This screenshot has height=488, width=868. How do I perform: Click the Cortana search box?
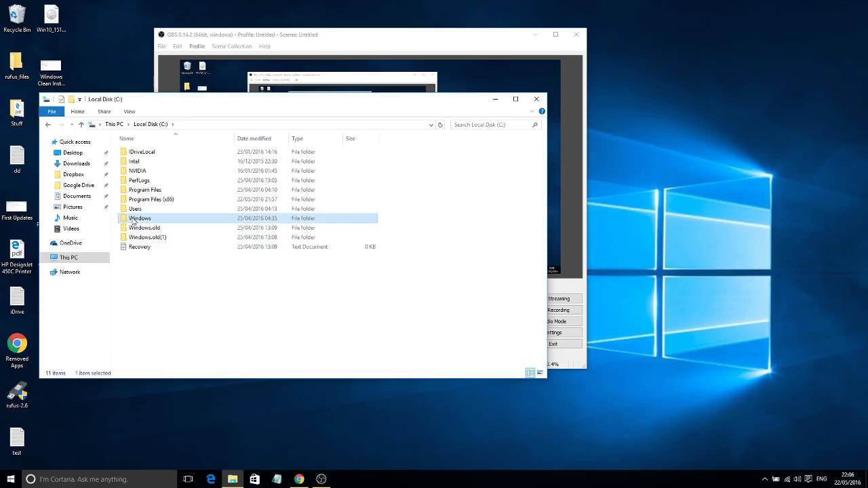[x=99, y=479]
